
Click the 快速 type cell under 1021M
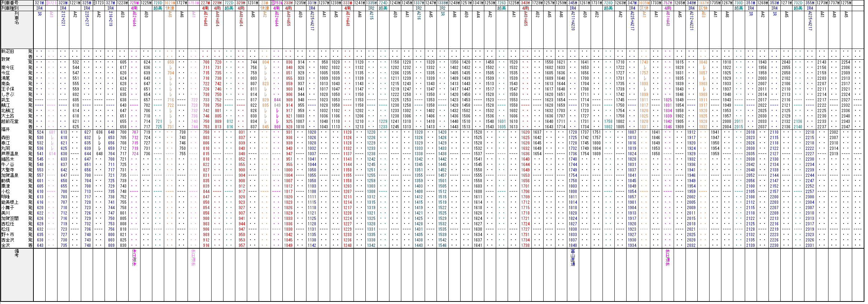coord(170,8)
